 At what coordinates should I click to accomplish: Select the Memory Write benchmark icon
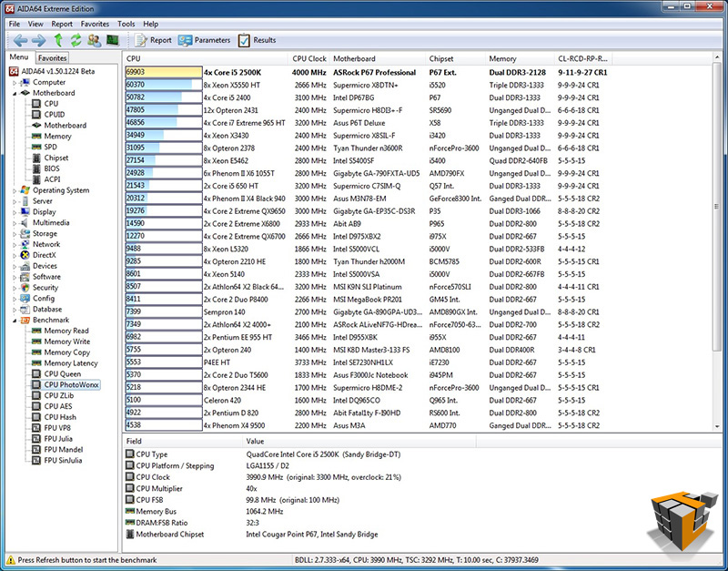(x=36, y=342)
